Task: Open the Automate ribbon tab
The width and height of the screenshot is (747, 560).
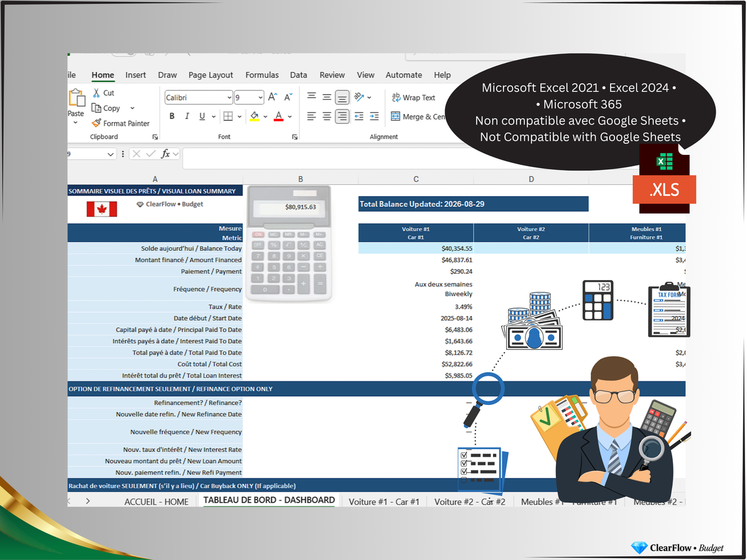Action: tap(404, 75)
